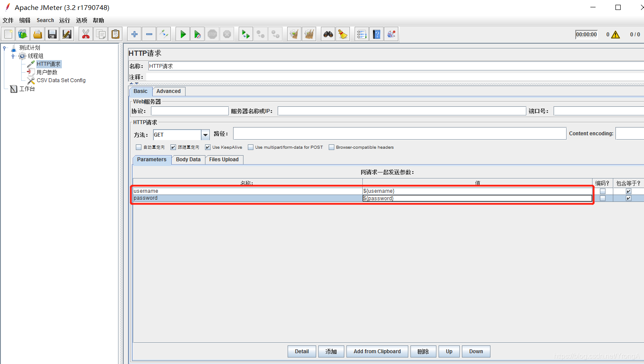The height and width of the screenshot is (364, 644).
Task: Click the 路径 input field
Action: [x=400, y=134]
